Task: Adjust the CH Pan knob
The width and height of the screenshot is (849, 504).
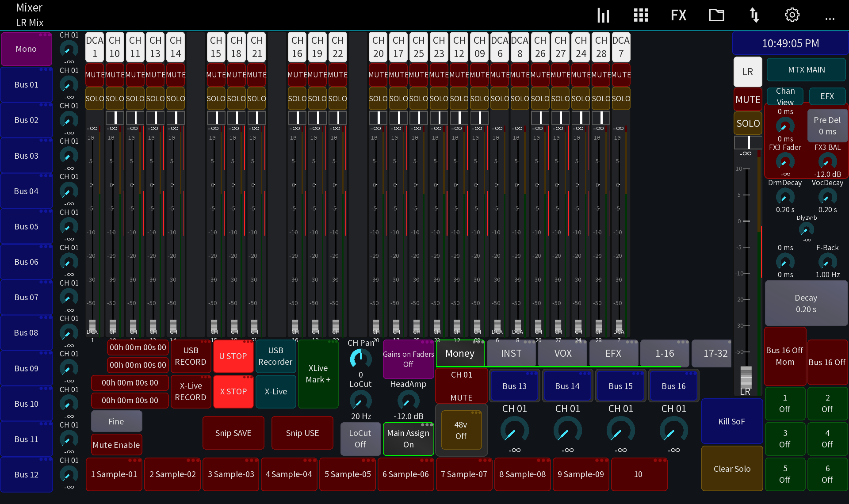Action: [361, 359]
